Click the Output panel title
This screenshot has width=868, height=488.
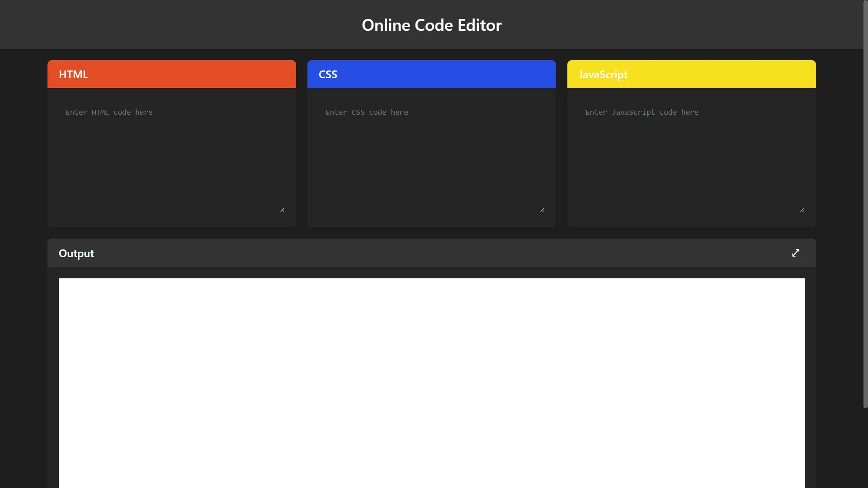point(76,253)
